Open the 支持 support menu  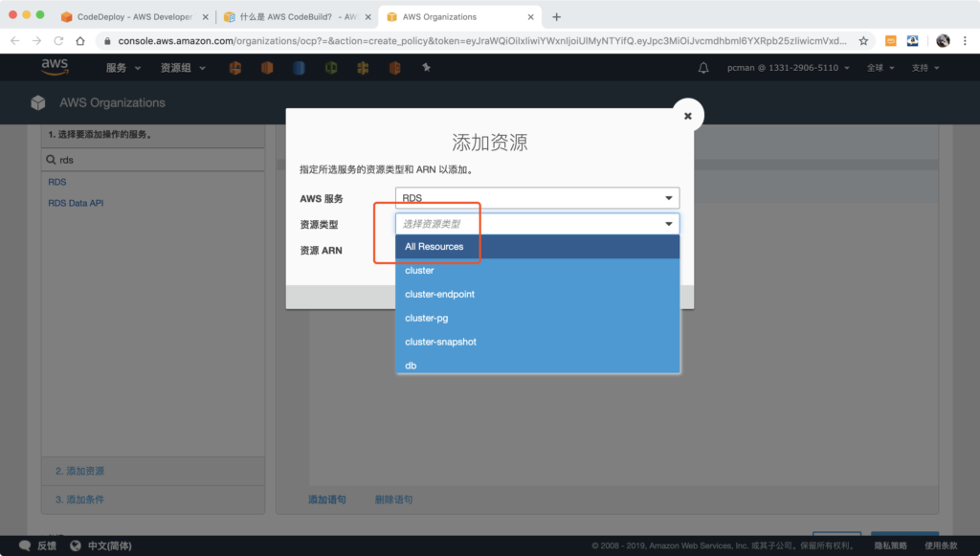pos(925,68)
